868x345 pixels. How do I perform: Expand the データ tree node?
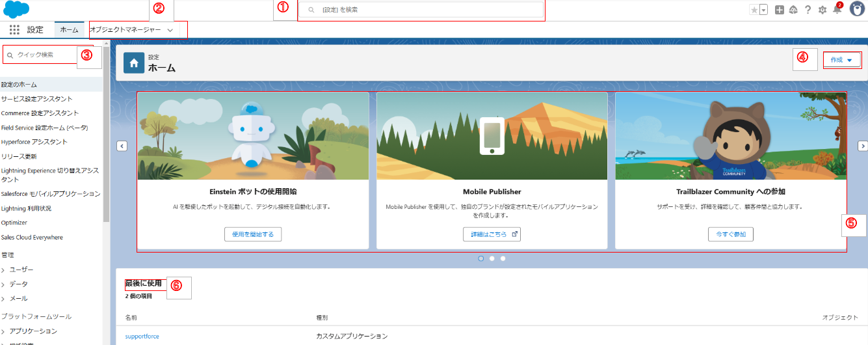(x=3, y=284)
